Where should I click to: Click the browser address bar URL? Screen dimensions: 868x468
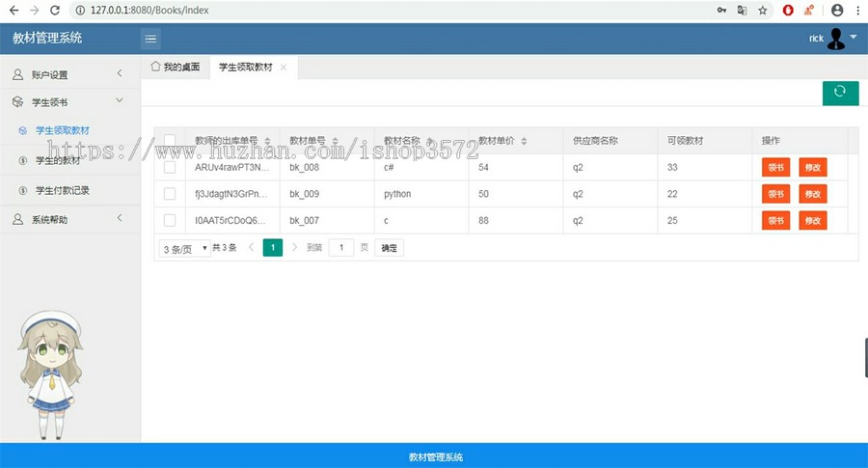coord(149,10)
